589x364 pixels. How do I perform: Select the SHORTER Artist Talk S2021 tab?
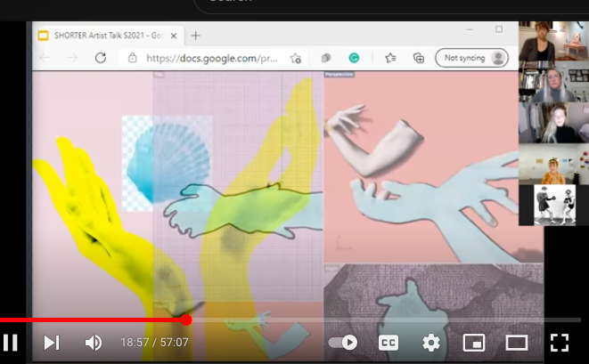(x=109, y=36)
